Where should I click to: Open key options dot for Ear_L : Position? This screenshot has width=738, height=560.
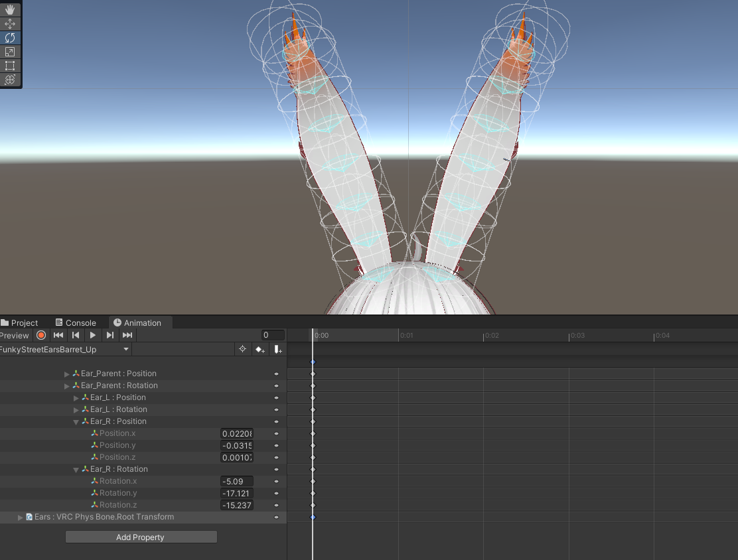coord(276,397)
